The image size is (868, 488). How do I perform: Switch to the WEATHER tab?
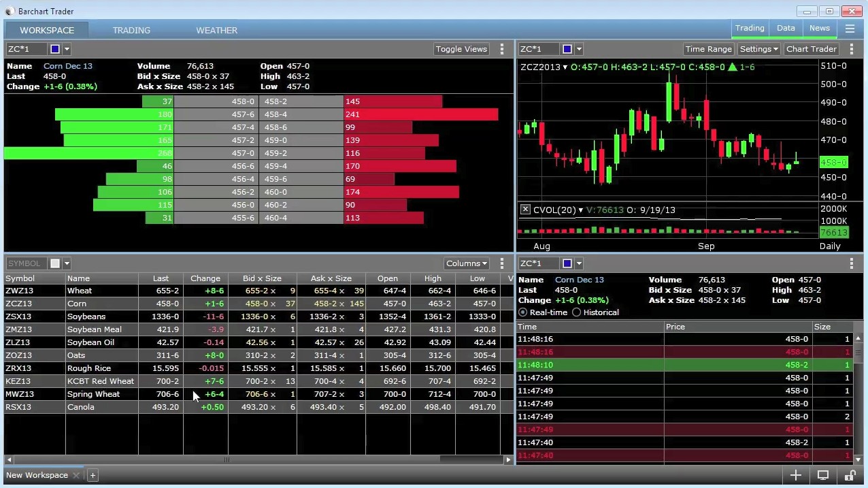point(217,30)
